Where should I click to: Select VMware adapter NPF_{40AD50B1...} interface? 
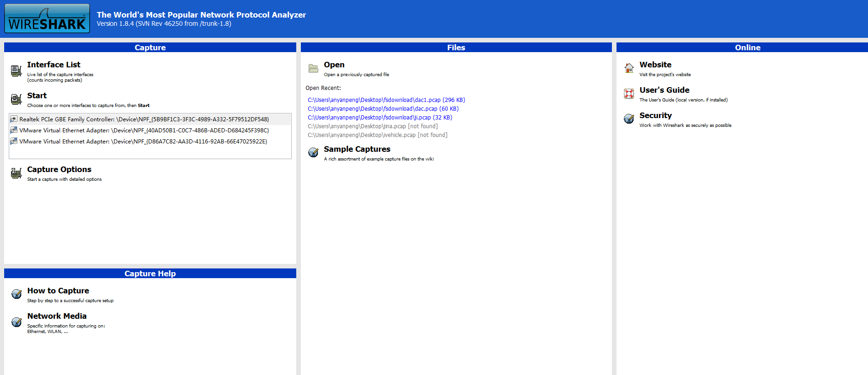pyautogui.click(x=150, y=130)
